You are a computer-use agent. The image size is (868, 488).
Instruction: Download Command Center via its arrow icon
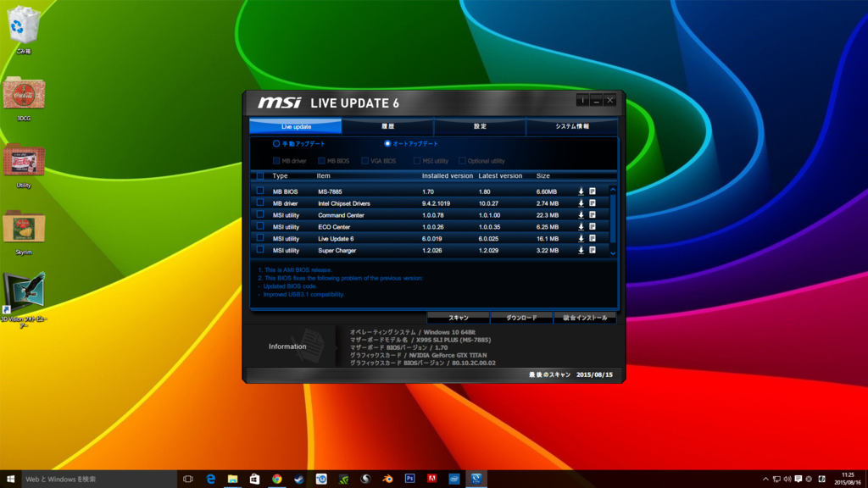click(x=581, y=214)
